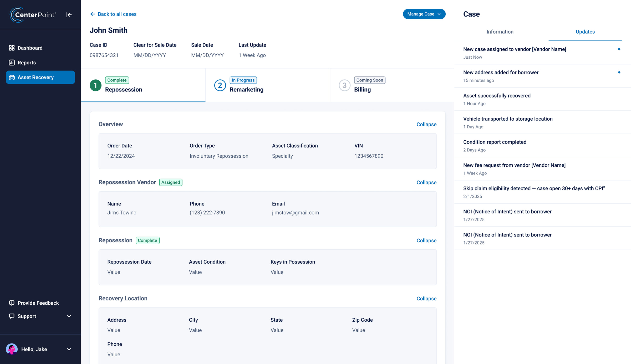The image size is (631, 364).
Task: Click unread dot on new address update
Action: point(619,72)
